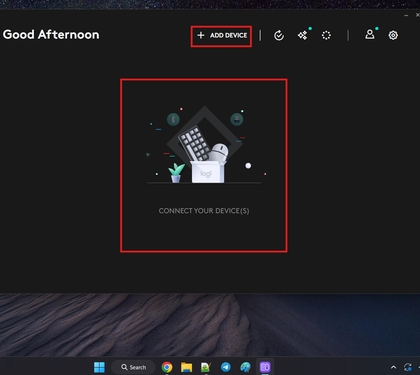Viewport: 420px width, 375px height.
Task: Open the user account profile icon
Action: click(370, 34)
